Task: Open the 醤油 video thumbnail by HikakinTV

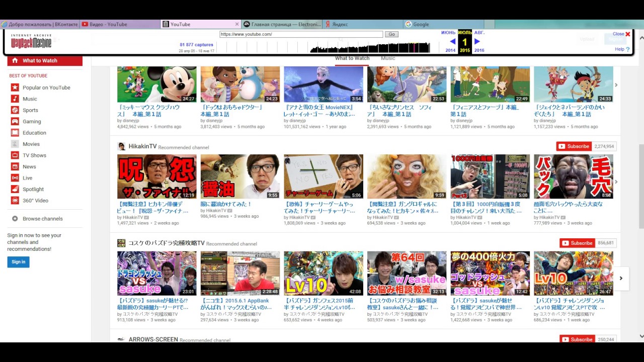Action: pos(240,176)
